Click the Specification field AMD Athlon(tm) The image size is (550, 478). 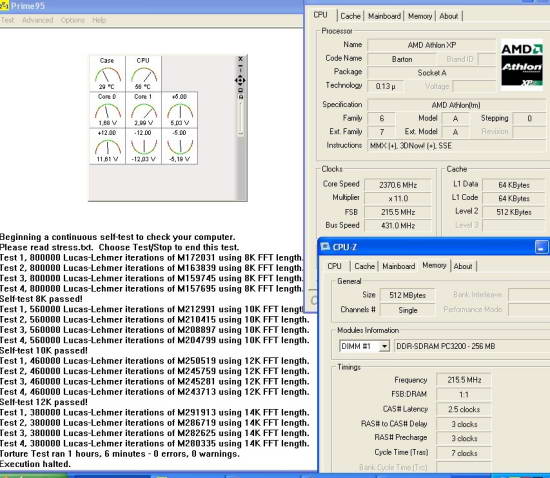(x=456, y=105)
